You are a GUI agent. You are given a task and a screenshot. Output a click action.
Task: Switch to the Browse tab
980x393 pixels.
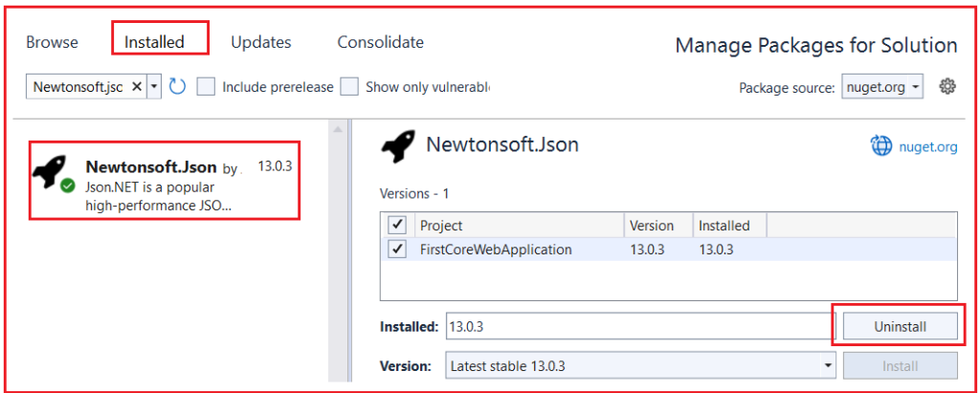click(53, 42)
